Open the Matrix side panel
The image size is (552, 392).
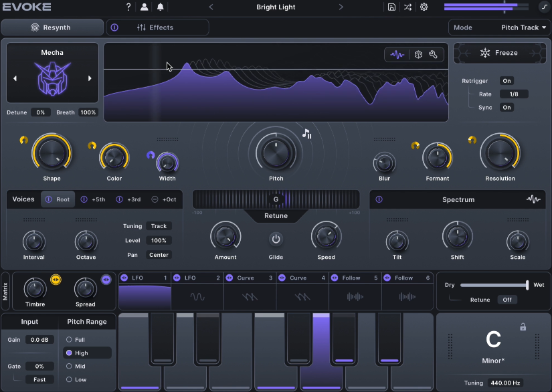[x=5, y=291]
